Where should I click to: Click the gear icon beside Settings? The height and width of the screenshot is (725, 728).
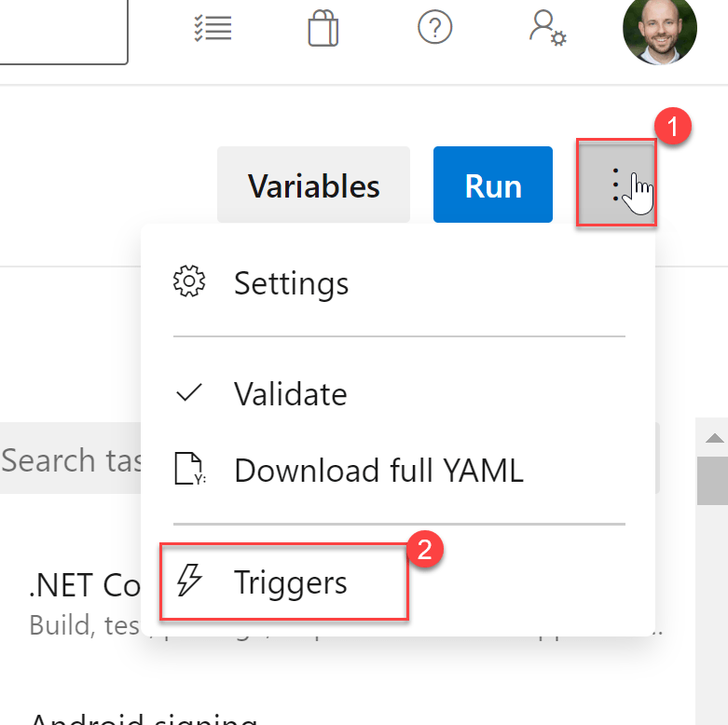pos(189,282)
